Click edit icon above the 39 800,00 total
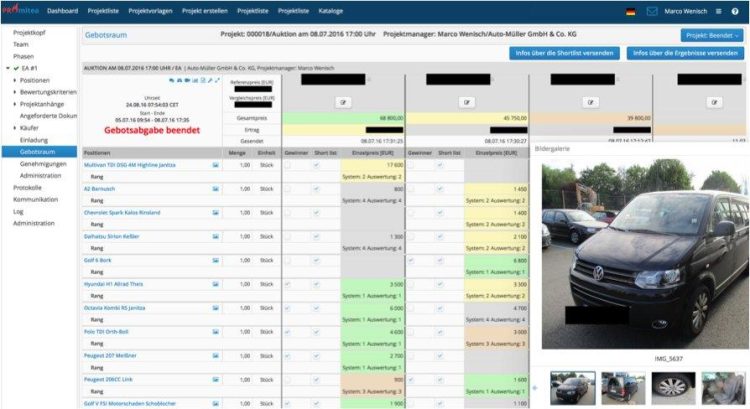Image resolution: width=750 pixels, height=409 pixels. pyautogui.click(x=590, y=102)
